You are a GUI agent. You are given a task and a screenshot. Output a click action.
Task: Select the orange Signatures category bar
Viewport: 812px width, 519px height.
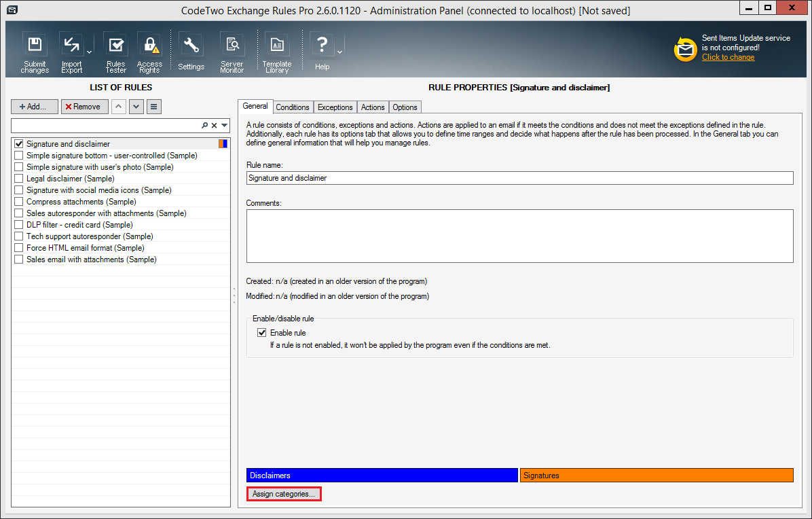pyautogui.click(x=657, y=475)
